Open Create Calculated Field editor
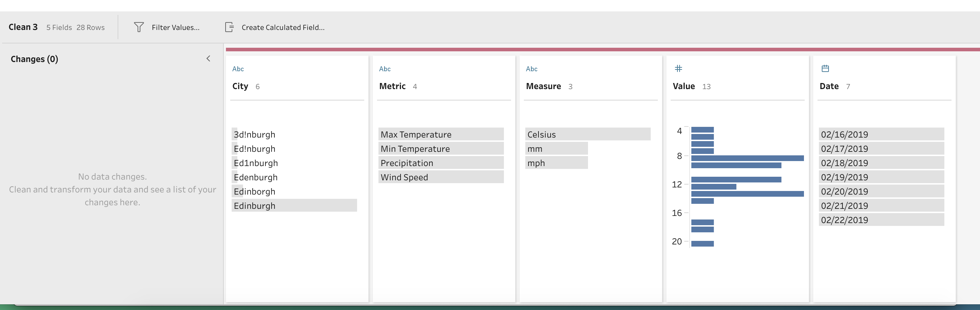 [283, 27]
